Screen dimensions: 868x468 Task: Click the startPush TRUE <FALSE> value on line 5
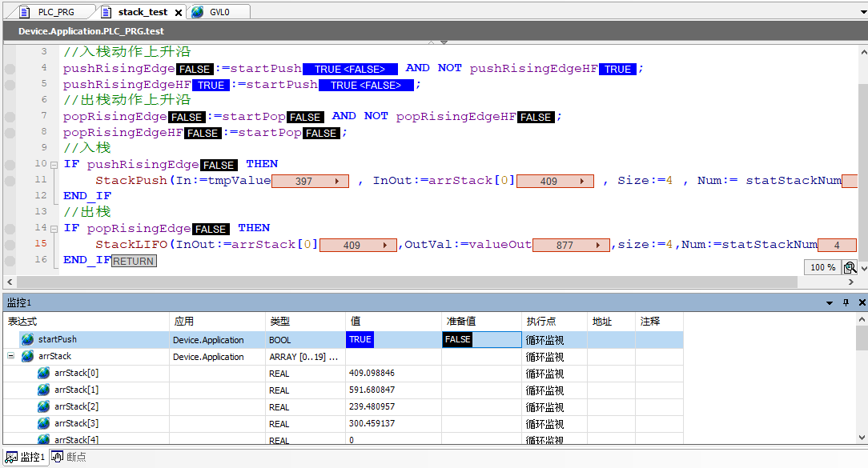click(366, 85)
